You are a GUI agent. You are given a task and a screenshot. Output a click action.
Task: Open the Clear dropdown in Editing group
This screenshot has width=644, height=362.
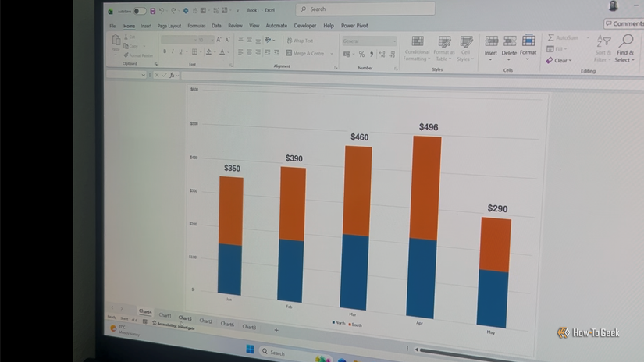coord(560,60)
